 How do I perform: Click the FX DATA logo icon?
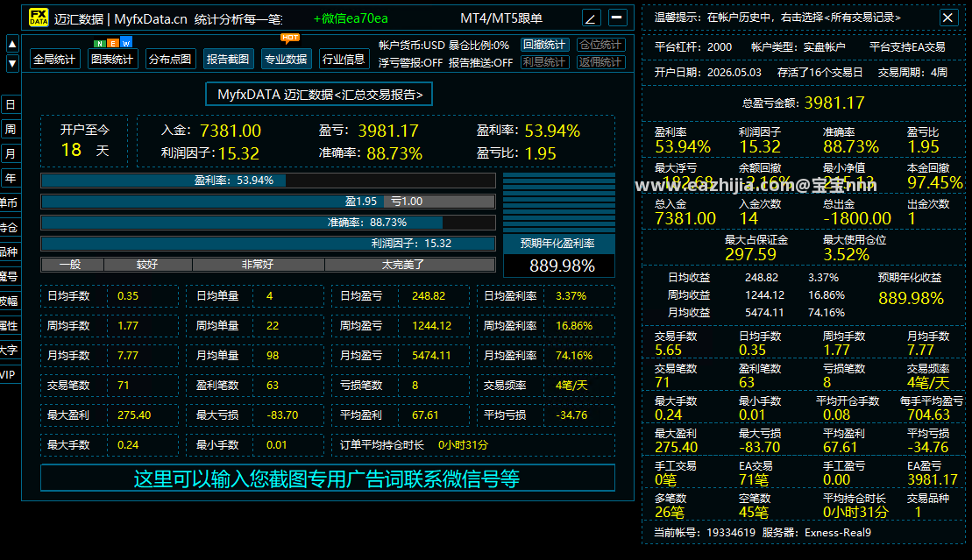click(39, 18)
